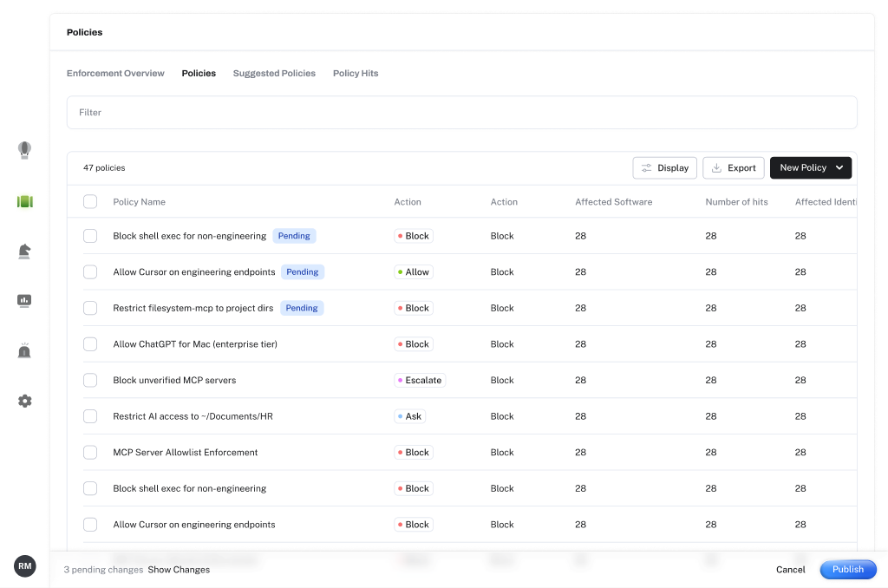Check Allow ChatGPT for Mac row
888x588 pixels.
click(90, 343)
